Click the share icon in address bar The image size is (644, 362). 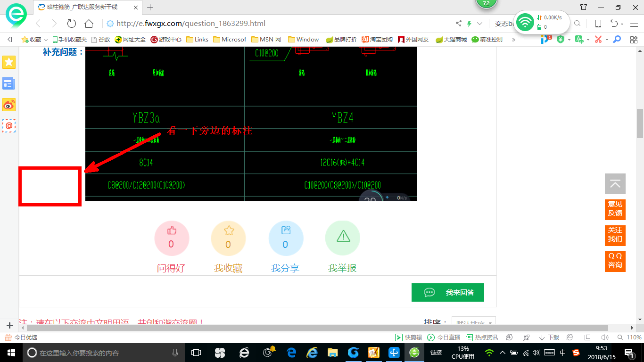tap(459, 24)
